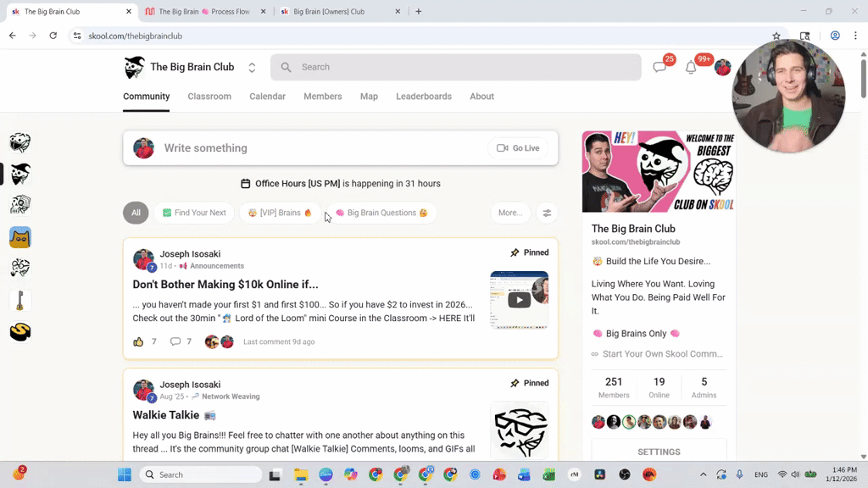Reload the page
The image size is (868, 488).
(x=53, y=36)
